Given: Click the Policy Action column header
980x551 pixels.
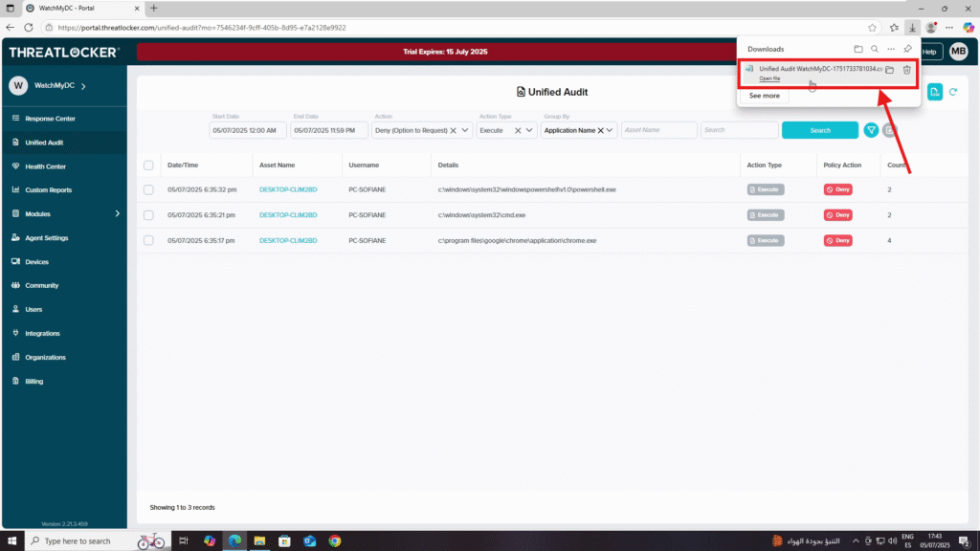Looking at the screenshot, I should coord(842,165).
